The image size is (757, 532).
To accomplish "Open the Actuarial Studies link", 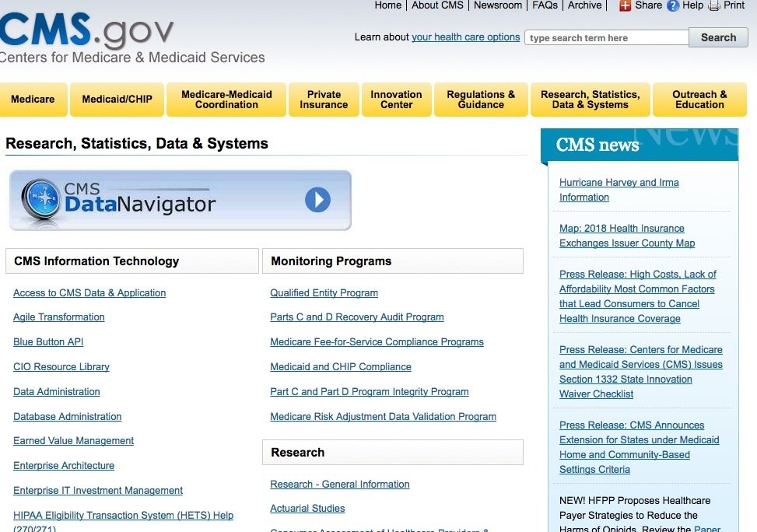I will 307,509.
